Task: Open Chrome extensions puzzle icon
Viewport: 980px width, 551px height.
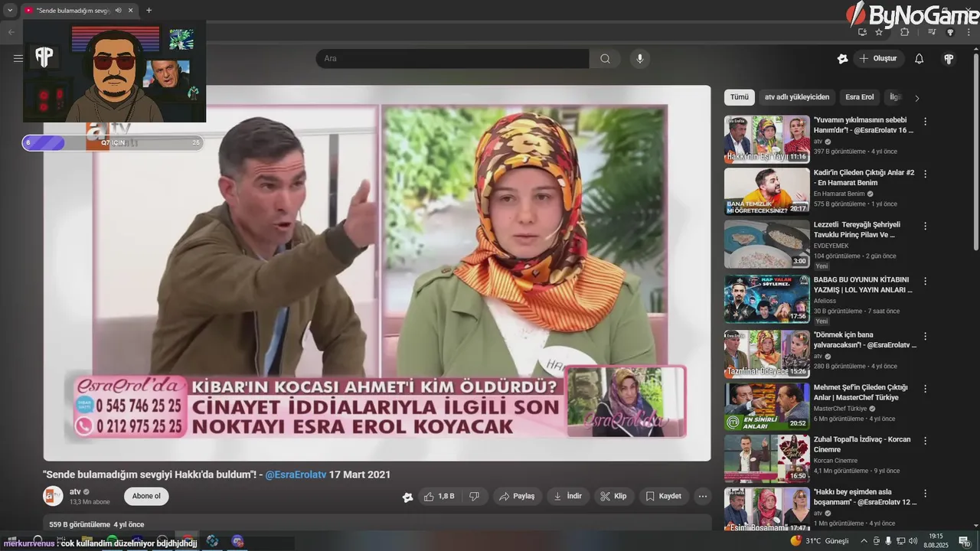Action: (905, 32)
